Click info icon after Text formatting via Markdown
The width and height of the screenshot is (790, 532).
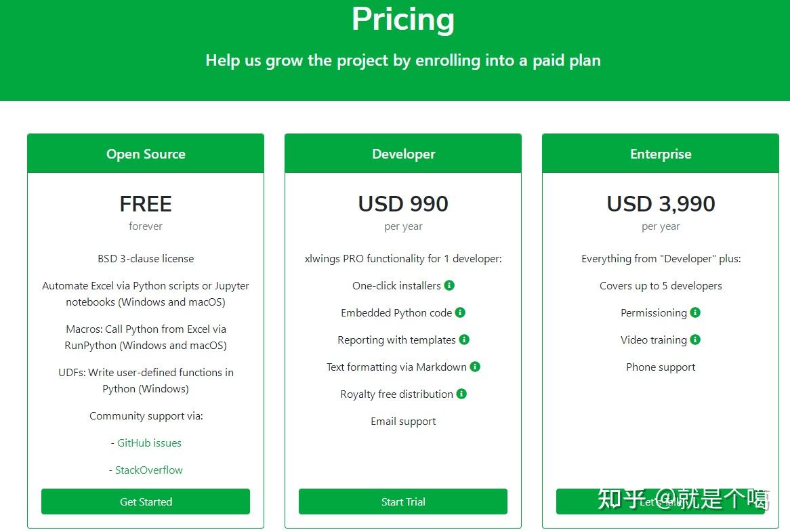tap(474, 367)
